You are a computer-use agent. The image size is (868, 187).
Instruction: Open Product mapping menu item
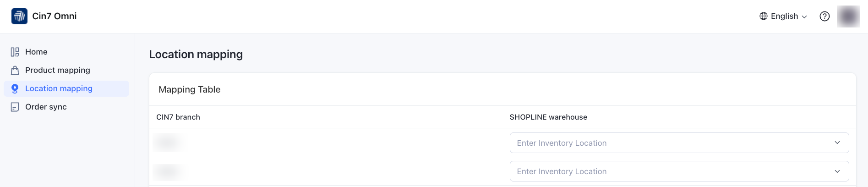[57, 71]
